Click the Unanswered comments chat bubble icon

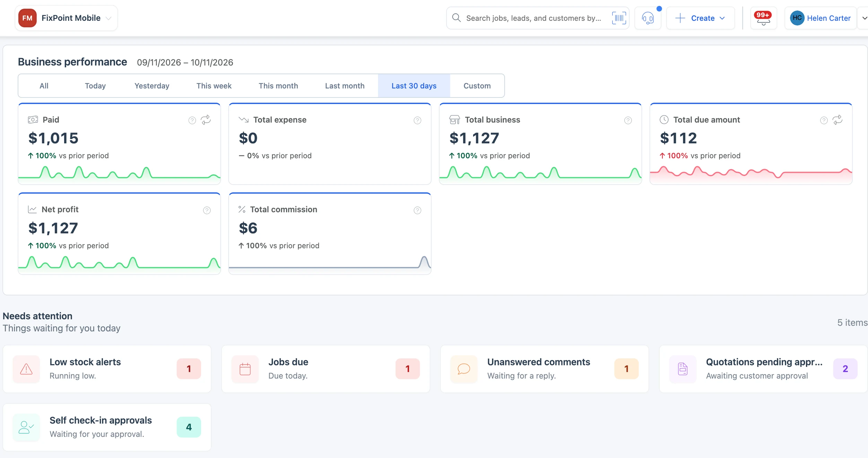(464, 369)
